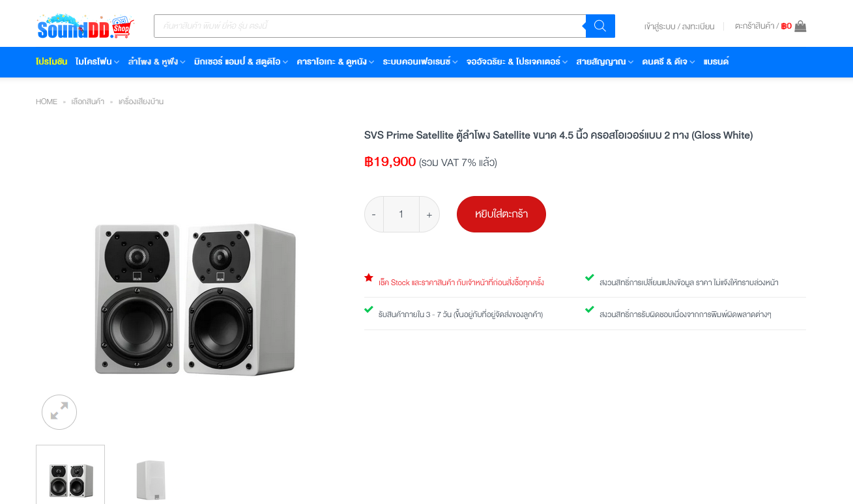853x504 pixels.
Task: Open the shopping cart bag icon
Action: (x=800, y=26)
